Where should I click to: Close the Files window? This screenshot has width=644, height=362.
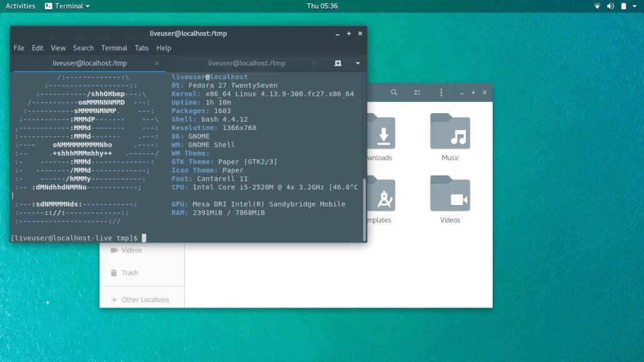coord(485,93)
